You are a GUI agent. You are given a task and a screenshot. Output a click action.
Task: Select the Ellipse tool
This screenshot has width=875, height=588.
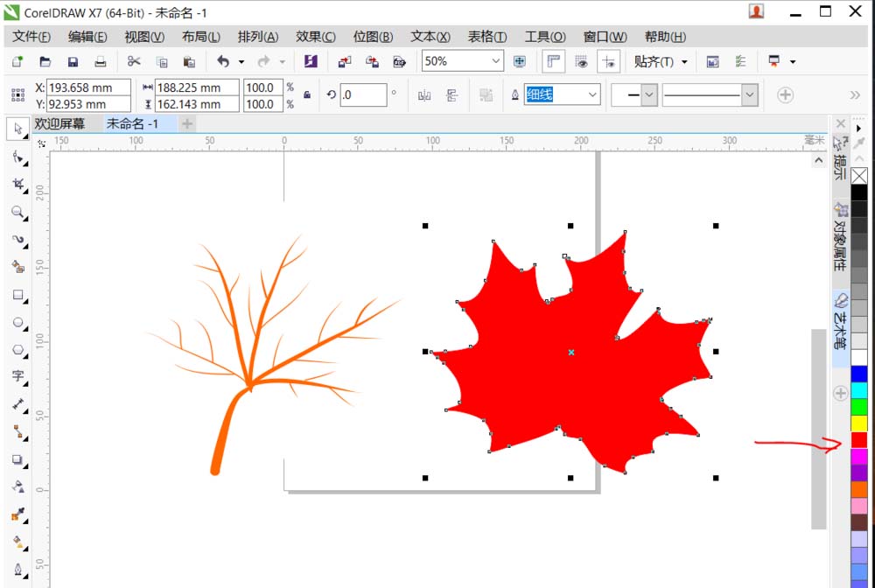click(x=17, y=323)
